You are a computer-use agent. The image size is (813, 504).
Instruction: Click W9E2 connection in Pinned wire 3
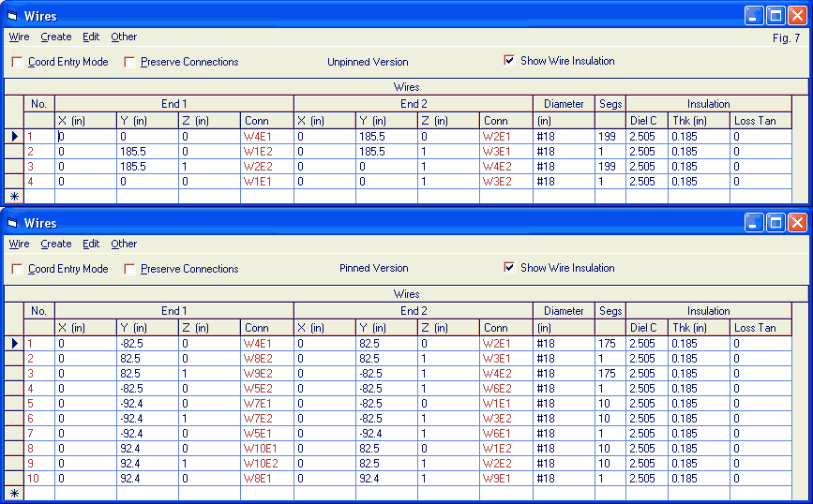[267, 374]
